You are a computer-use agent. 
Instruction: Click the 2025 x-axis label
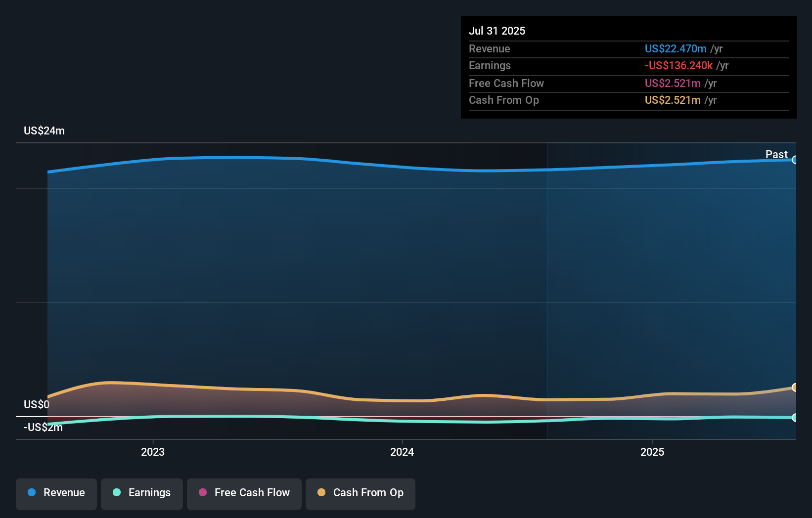point(652,452)
